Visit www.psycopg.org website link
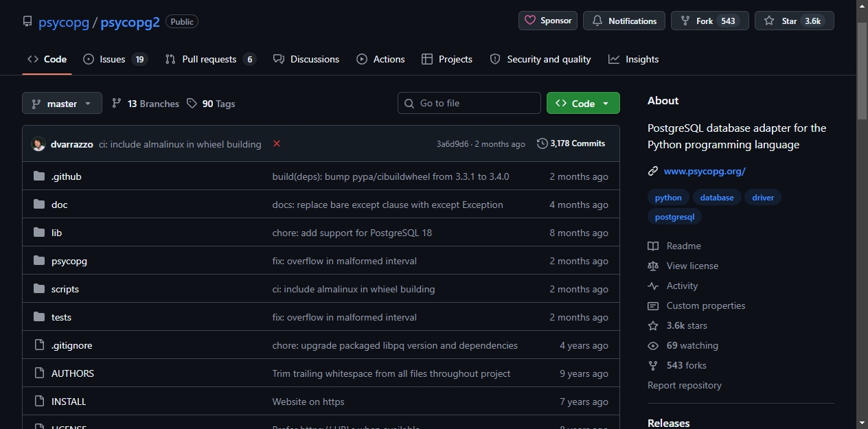This screenshot has width=868, height=429. (x=705, y=171)
